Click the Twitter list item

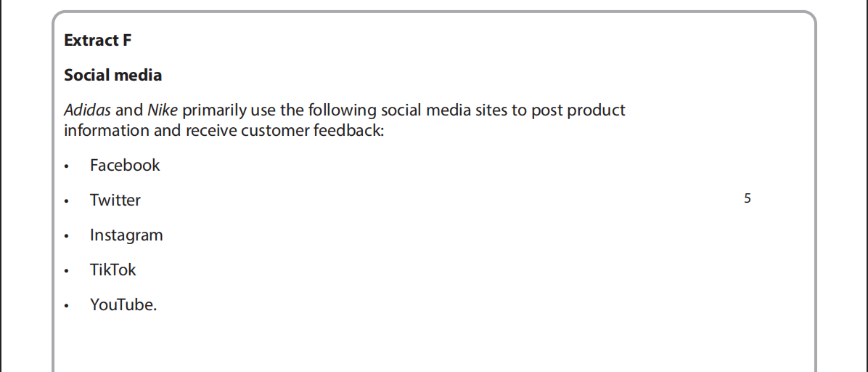tap(115, 201)
